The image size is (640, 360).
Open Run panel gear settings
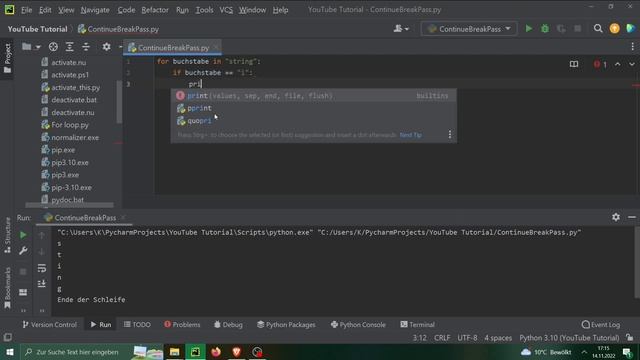point(616,217)
